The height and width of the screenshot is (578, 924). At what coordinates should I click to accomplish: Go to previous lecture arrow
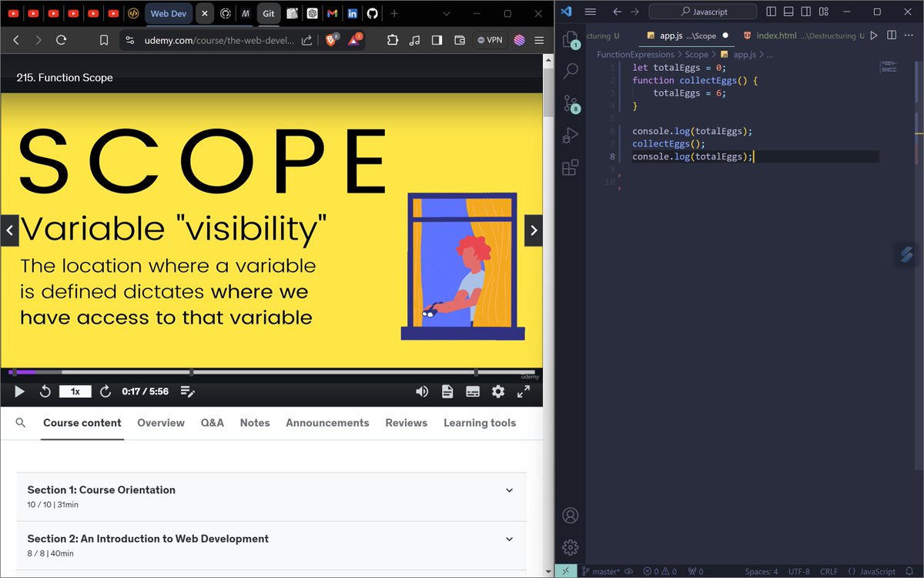click(x=10, y=230)
